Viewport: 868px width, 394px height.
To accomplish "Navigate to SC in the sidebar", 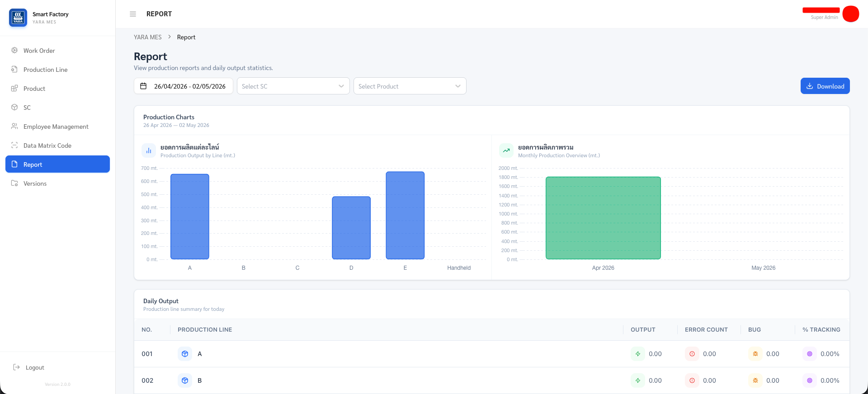I will click(57, 108).
